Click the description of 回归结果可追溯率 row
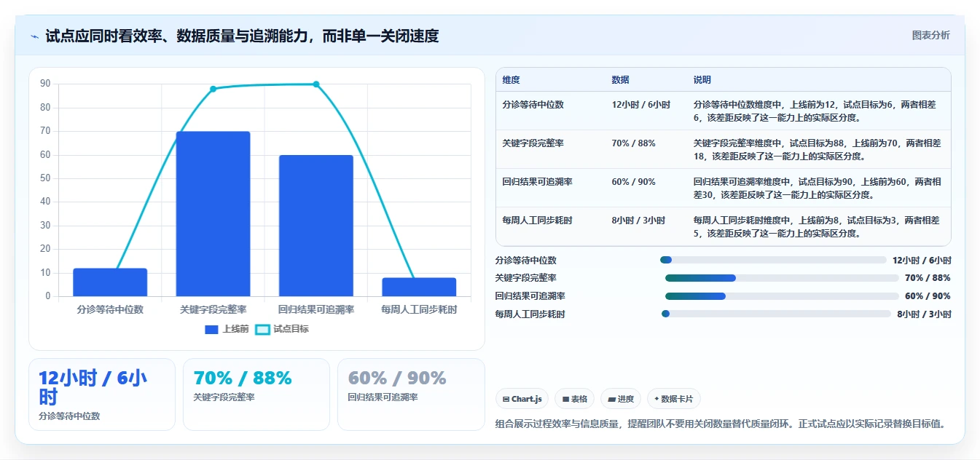This screenshot has height=460, width=980. pos(817,189)
